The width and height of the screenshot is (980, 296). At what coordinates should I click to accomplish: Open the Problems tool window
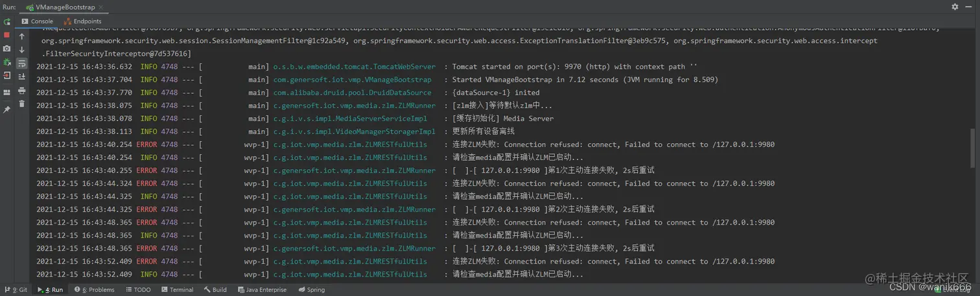tap(94, 290)
